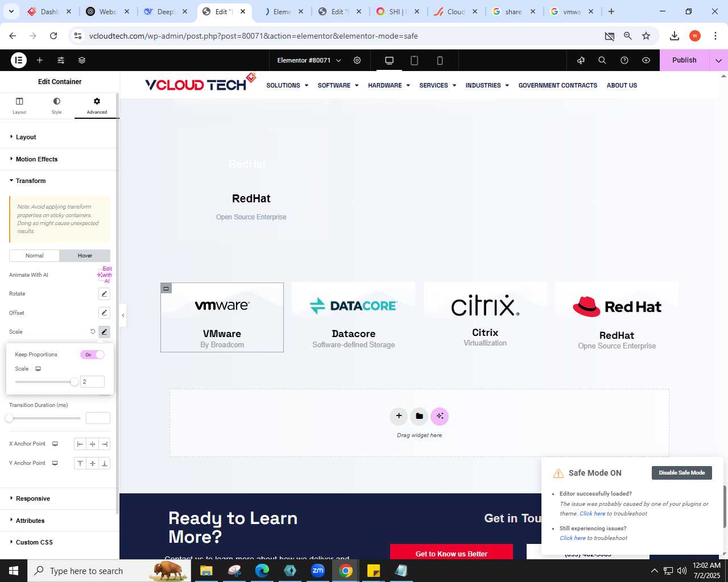The image size is (728, 582).
Task: Open Chrome downloads icon
Action: pyautogui.click(x=675, y=36)
